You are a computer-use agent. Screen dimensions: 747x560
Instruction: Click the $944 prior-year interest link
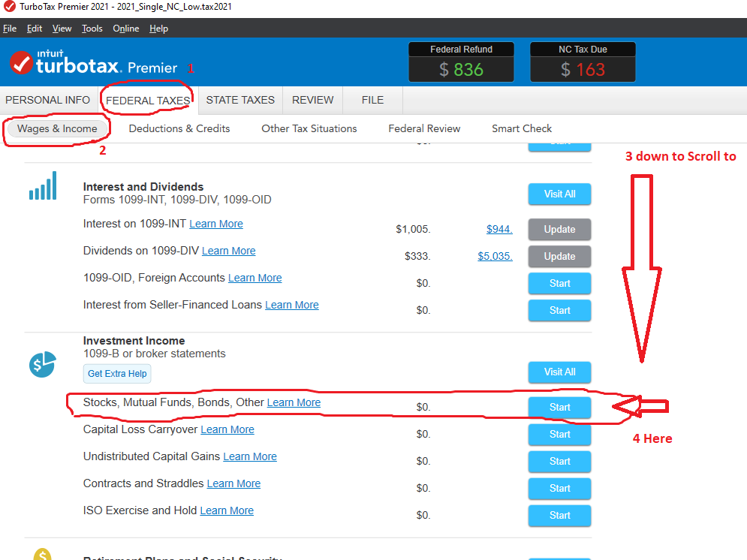[x=499, y=229]
